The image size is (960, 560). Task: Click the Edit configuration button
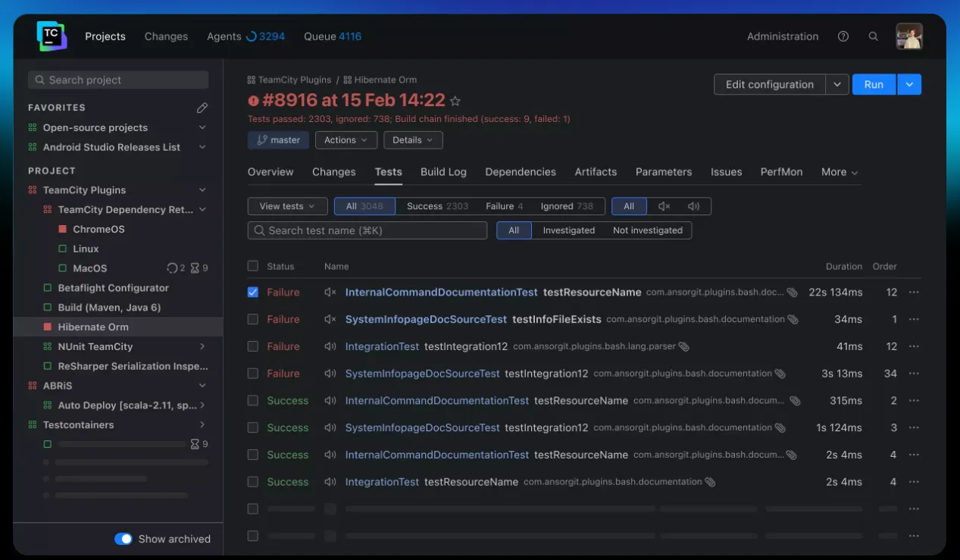pyautogui.click(x=770, y=85)
